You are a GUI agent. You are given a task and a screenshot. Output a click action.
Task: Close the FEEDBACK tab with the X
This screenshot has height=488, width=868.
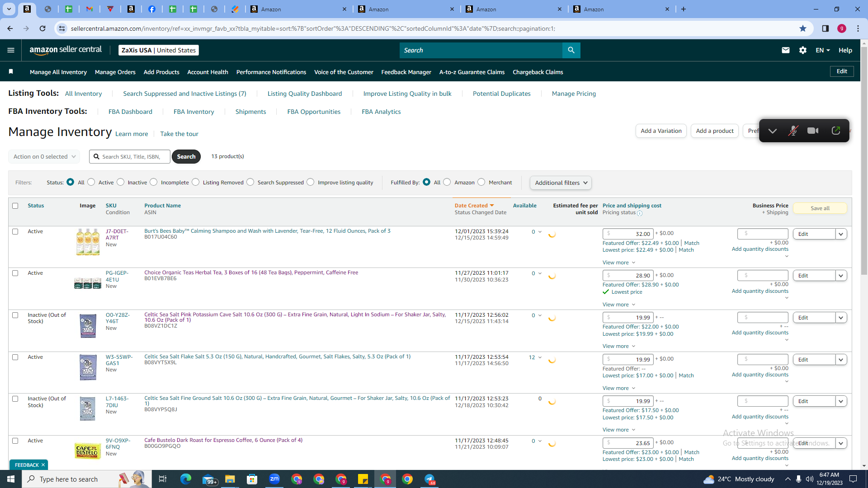(43, 465)
